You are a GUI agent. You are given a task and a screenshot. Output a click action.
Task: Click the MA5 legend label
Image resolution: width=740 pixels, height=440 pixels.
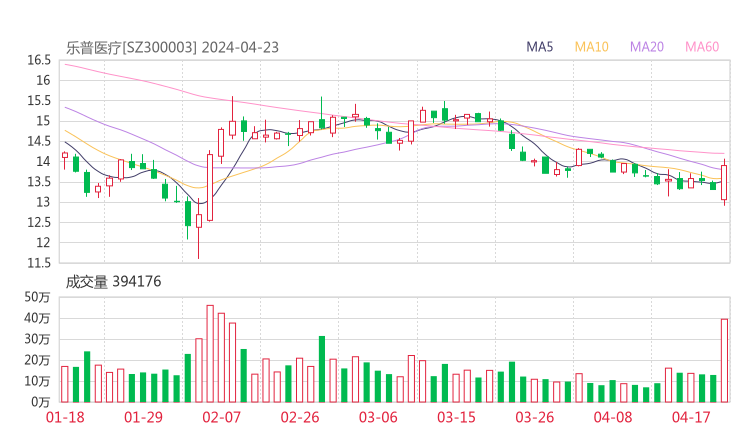pyautogui.click(x=539, y=47)
